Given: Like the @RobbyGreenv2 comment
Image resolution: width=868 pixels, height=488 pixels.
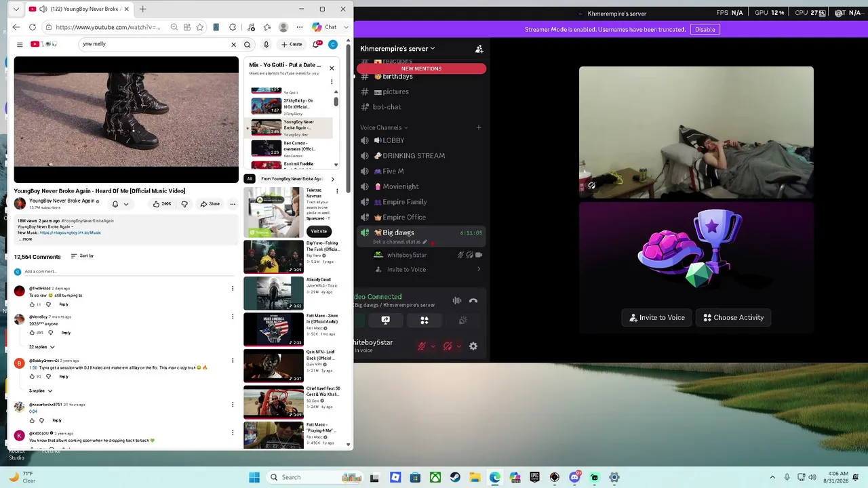Looking at the screenshot, I should (32, 377).
